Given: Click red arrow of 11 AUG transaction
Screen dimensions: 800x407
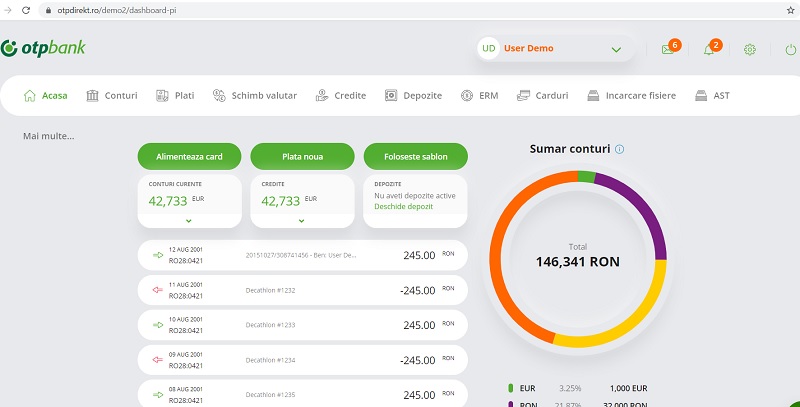Looking at the screenshot, I should tap(158, 290).
